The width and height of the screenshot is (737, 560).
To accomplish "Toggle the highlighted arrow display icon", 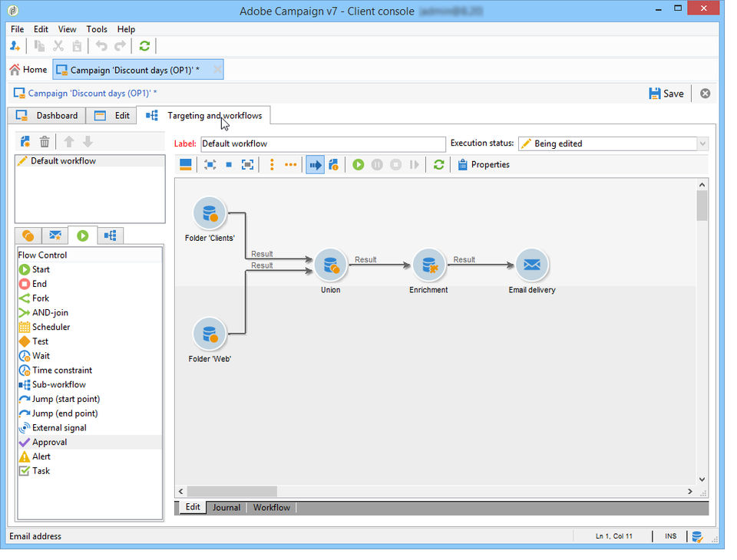I will [315, 165].
